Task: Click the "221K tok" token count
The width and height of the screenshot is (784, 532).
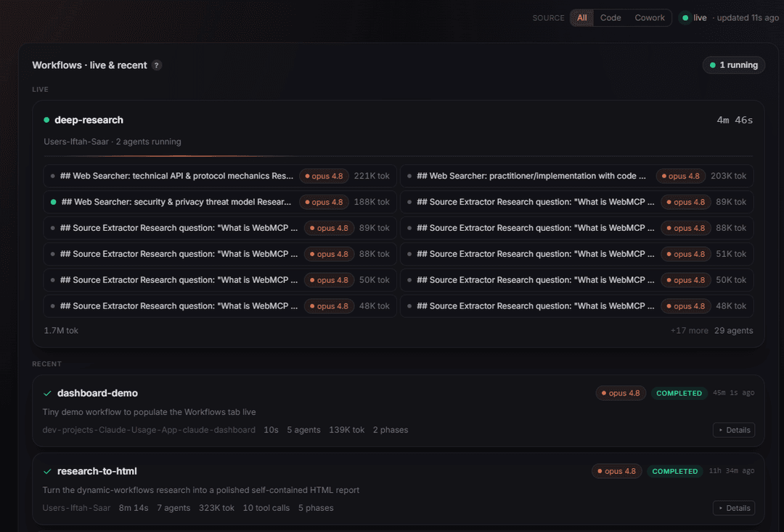Action: point(372,176)
